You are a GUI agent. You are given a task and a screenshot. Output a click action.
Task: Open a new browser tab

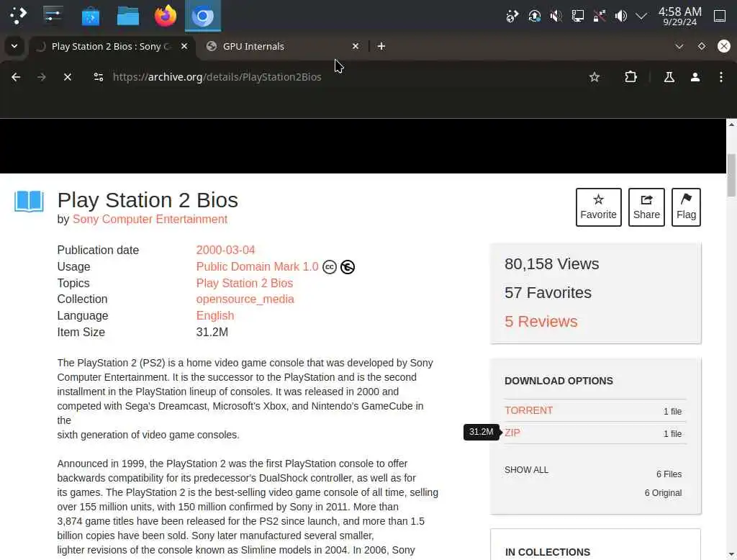(381, 46)
